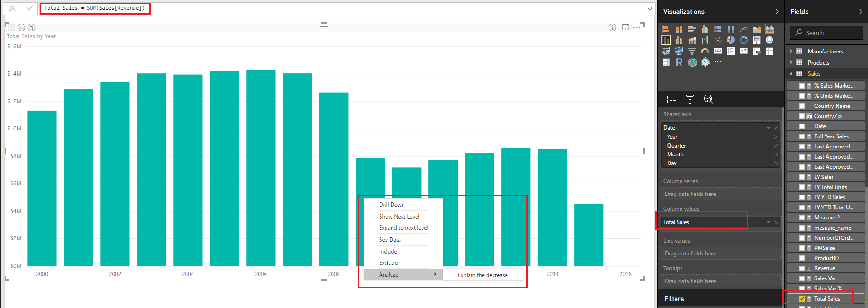
Task: Cancel the formula edit with X
Action: (x=12, y=8)
